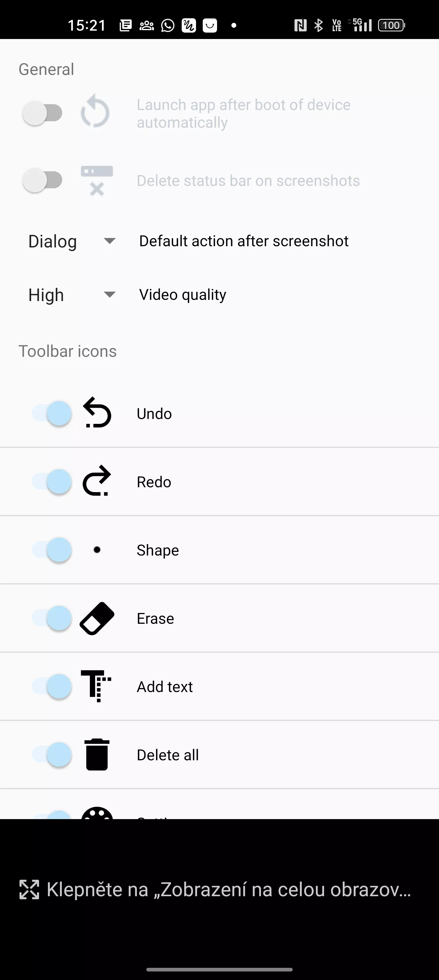Tap the launch-after-boot refresh icon

point(95,113)
